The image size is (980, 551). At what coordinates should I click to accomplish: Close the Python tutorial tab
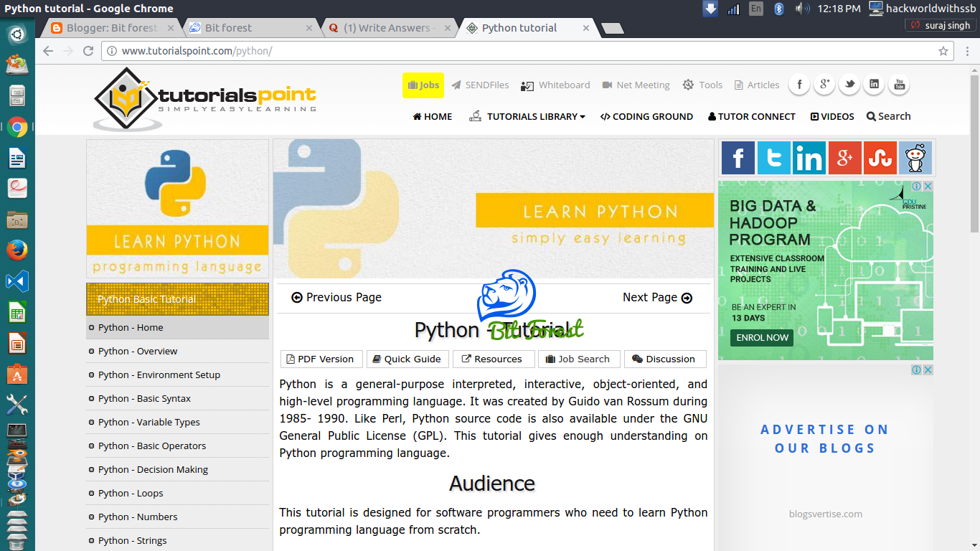[586, 28]
